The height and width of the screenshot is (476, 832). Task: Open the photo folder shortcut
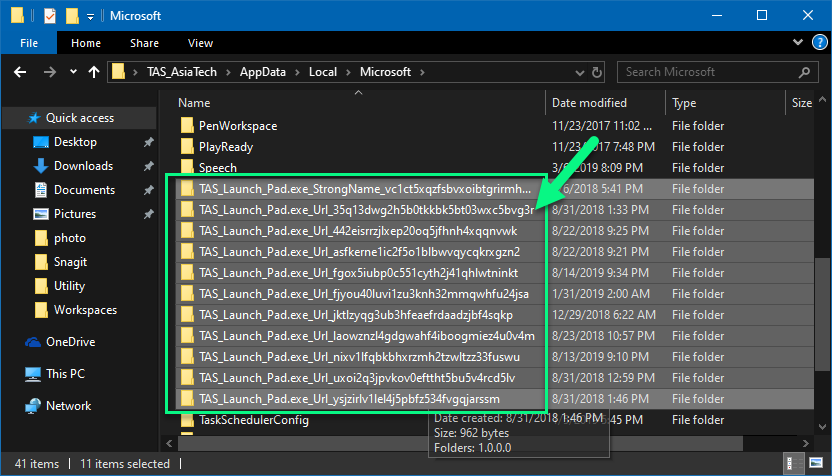click(70, 238)
